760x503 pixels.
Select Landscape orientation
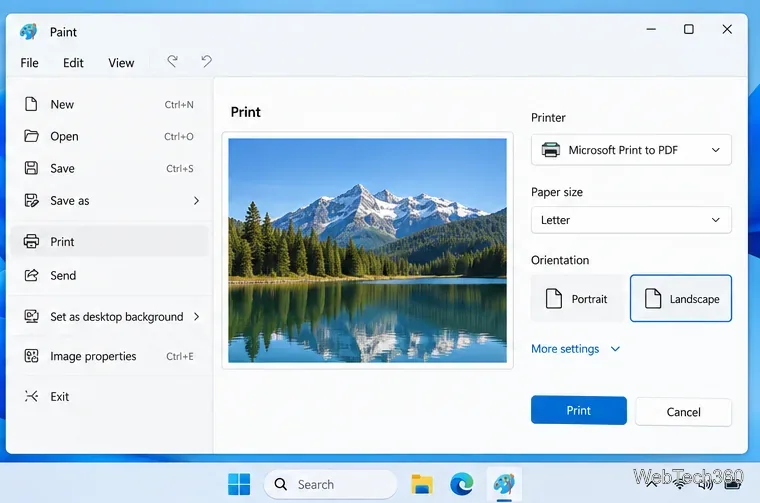(x=681, y=299)
